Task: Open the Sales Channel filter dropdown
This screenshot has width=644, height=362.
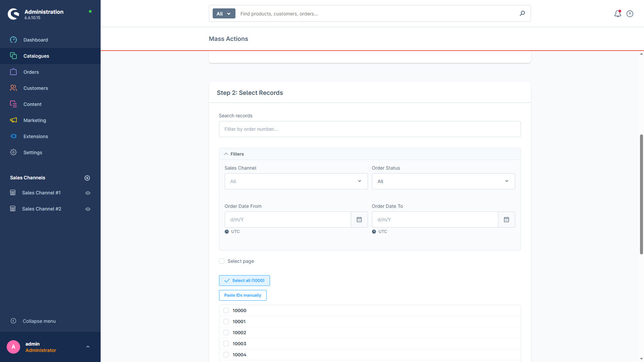Action: coord(296,181)
